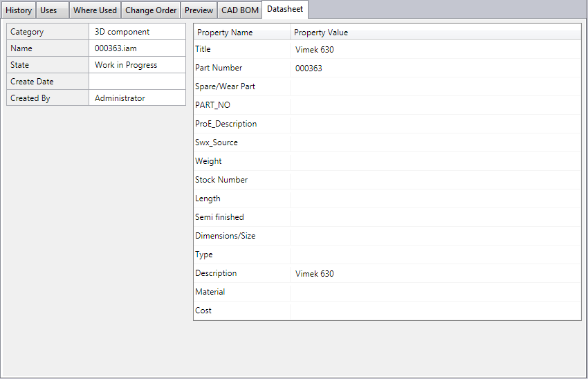
Task: Select the Datasheet tab
Action: [285, 9]
